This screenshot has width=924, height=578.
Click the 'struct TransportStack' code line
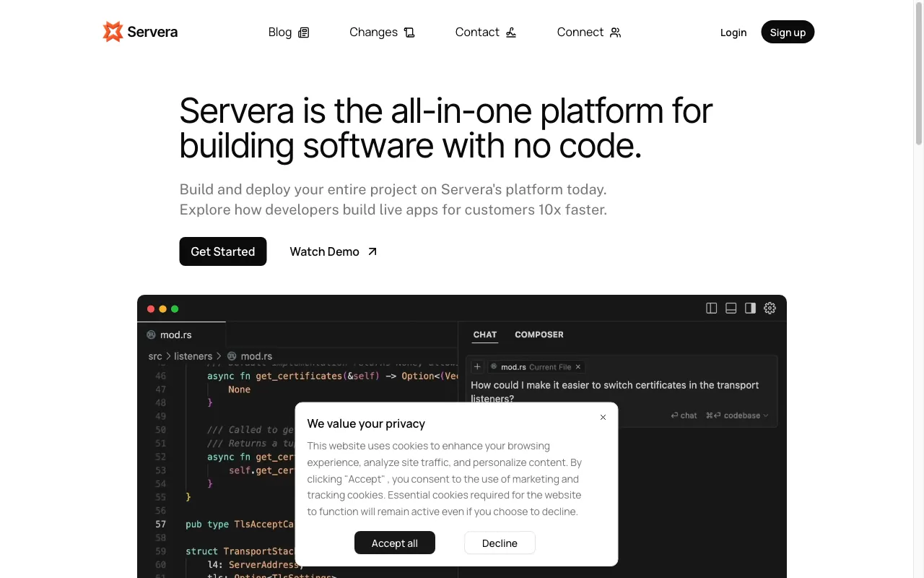240,551
